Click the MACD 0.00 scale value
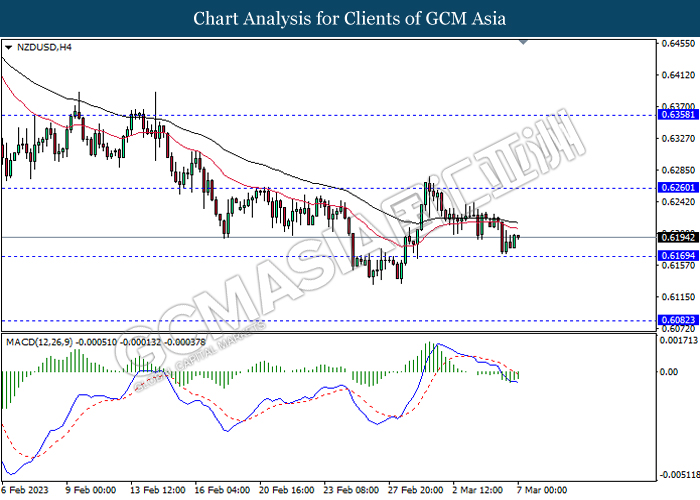The height and width of the screenshot is (500, 700). (x=669, y=371)
